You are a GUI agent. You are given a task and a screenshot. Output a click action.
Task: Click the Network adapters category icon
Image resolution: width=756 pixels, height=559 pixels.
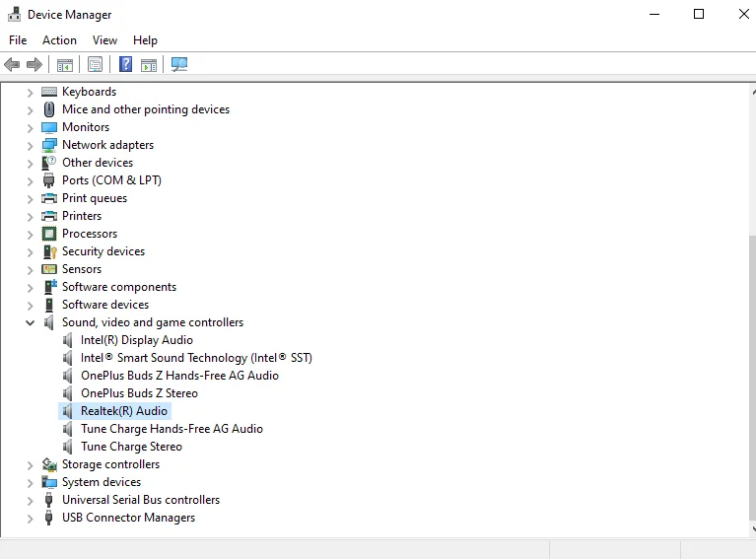[x=49, y=145]
